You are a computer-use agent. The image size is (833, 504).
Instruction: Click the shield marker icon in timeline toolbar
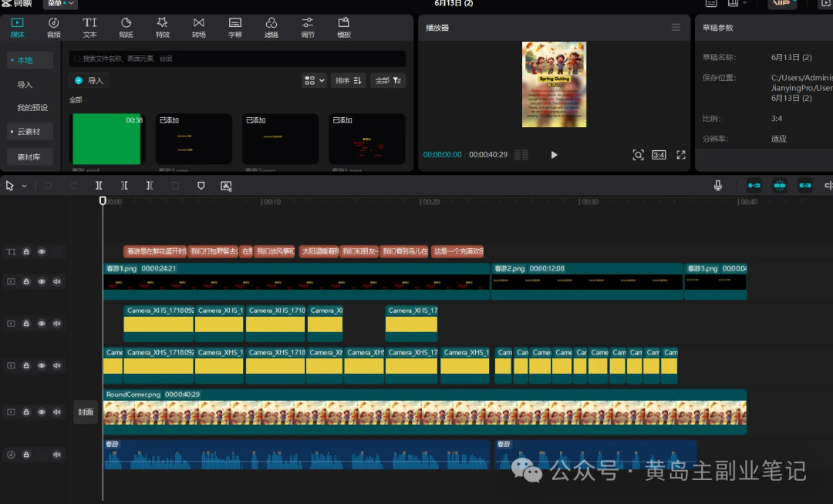(x=201, y=186)
